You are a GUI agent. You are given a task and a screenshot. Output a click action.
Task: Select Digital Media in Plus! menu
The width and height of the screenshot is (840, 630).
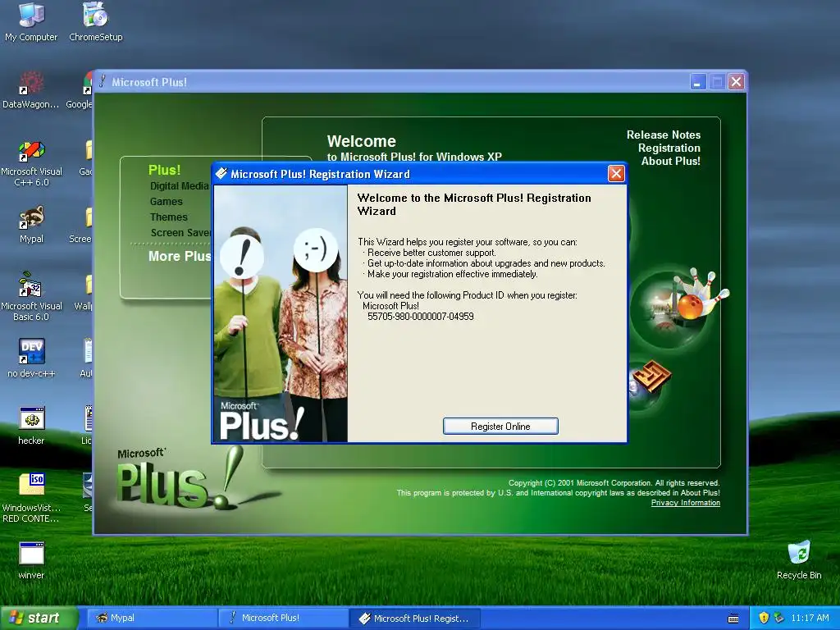[179, 186]
